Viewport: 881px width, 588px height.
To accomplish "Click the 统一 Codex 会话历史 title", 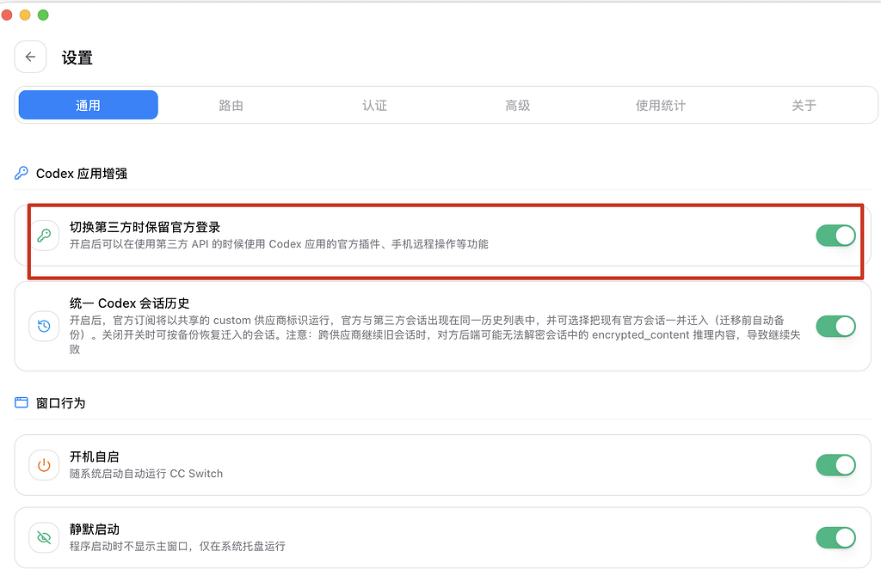I will [129, 303].
